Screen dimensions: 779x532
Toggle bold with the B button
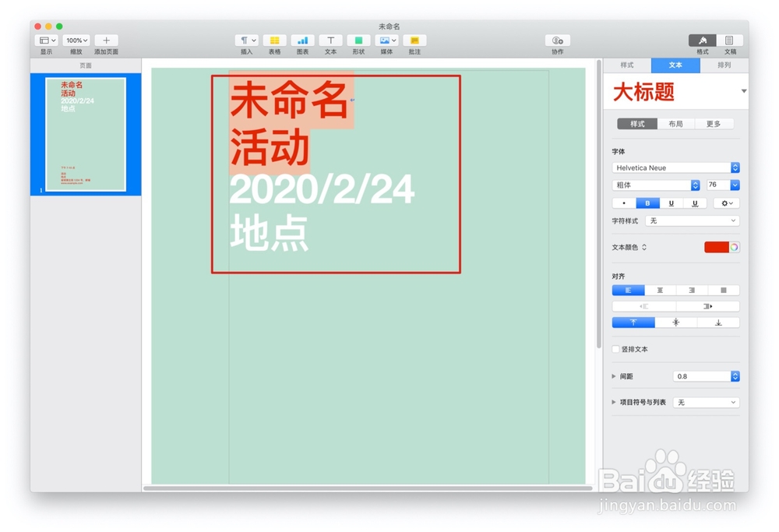tap(647, 203)
